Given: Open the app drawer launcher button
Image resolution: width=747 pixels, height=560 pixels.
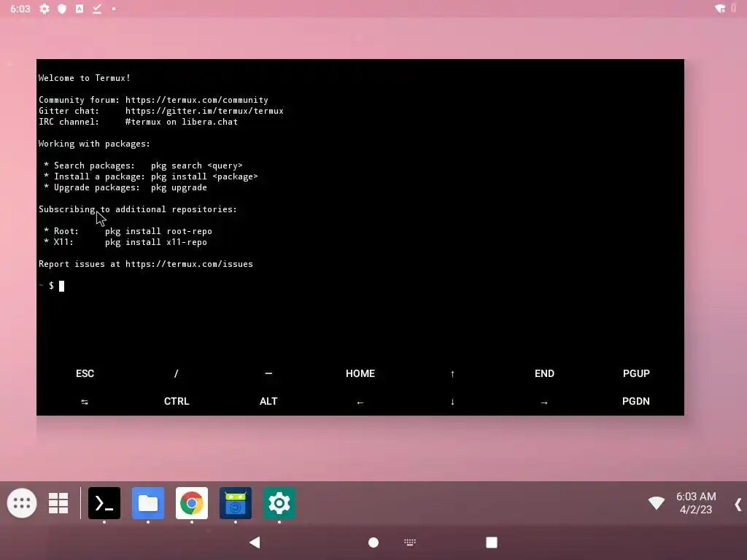Looking at the screenshot, I should coord(22,503).
